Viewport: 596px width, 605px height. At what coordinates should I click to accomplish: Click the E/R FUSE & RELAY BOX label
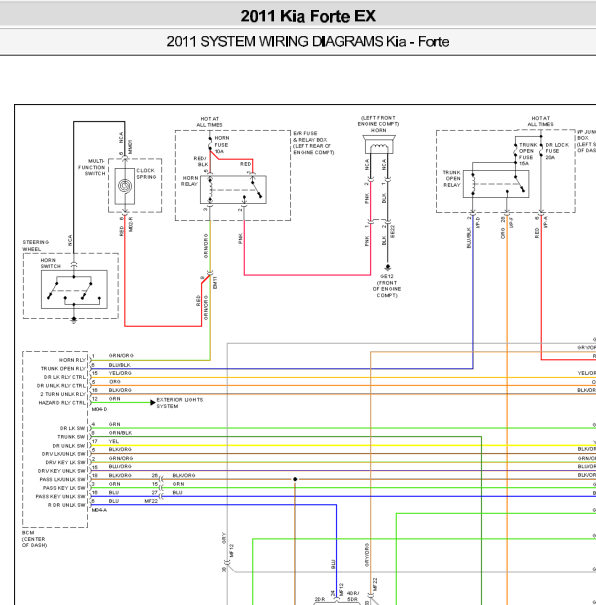click(x=314, y=143)
